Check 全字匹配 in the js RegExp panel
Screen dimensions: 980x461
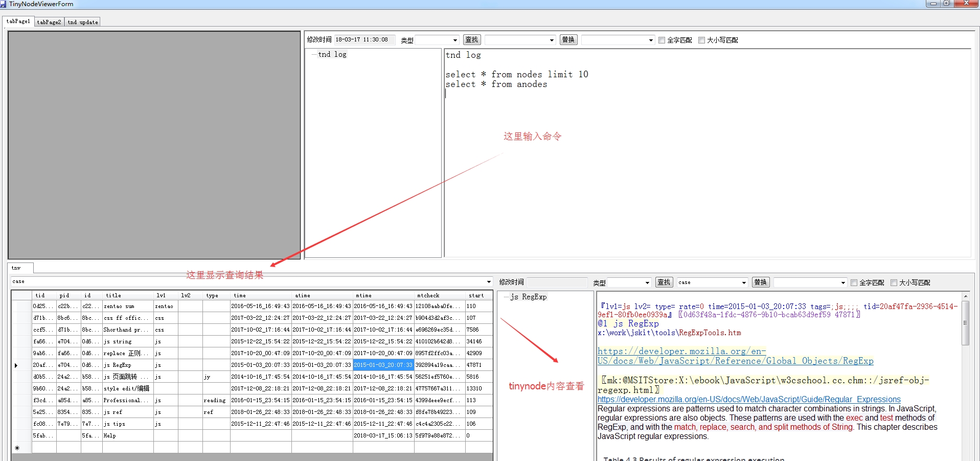[x=854, y=282]
